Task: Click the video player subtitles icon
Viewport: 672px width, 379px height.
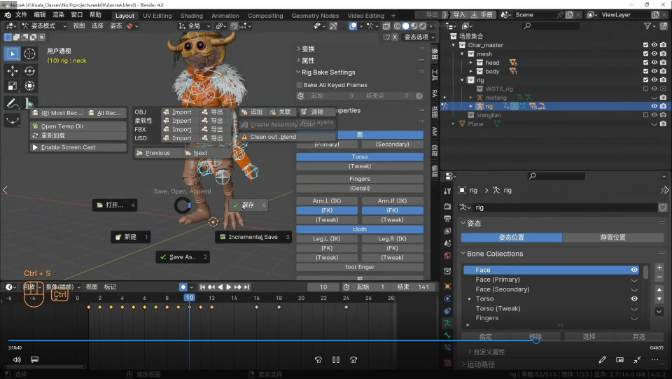Action: click(x=35, y=360)
